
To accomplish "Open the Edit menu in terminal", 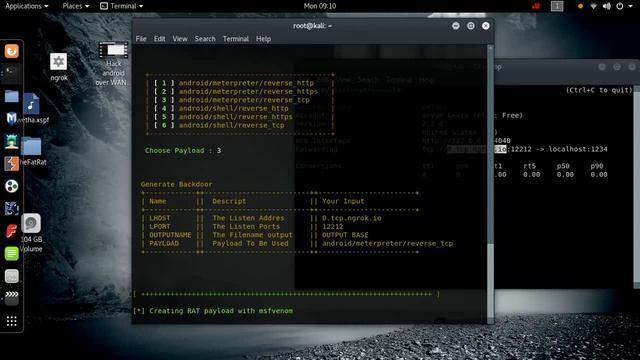I will (x=159, y=39).
